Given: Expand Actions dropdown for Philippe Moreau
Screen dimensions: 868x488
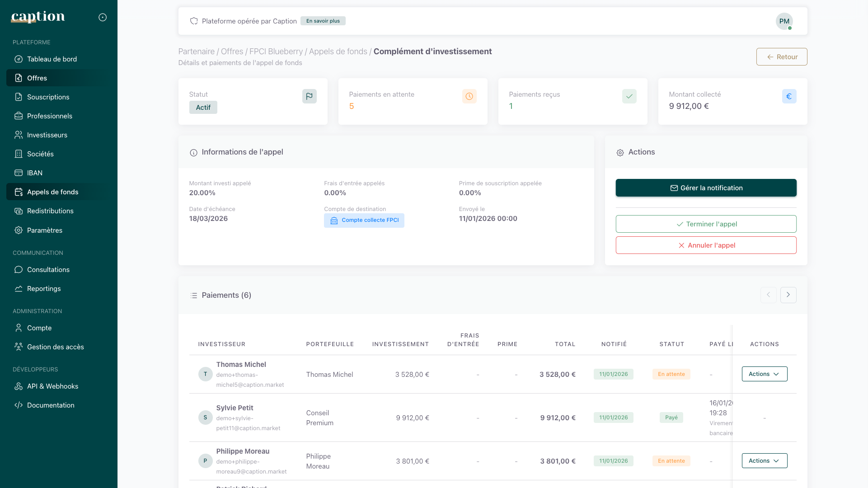Looking at the screenshot, I should click(x=764, y=461).
